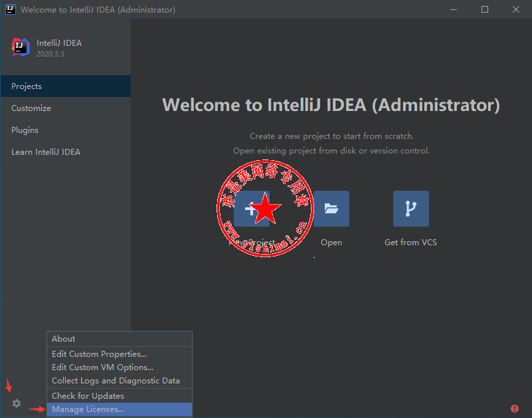Click the IntelliJ IDEA logo in sidebar
This screenshot has height=418, width=532.
21,47
